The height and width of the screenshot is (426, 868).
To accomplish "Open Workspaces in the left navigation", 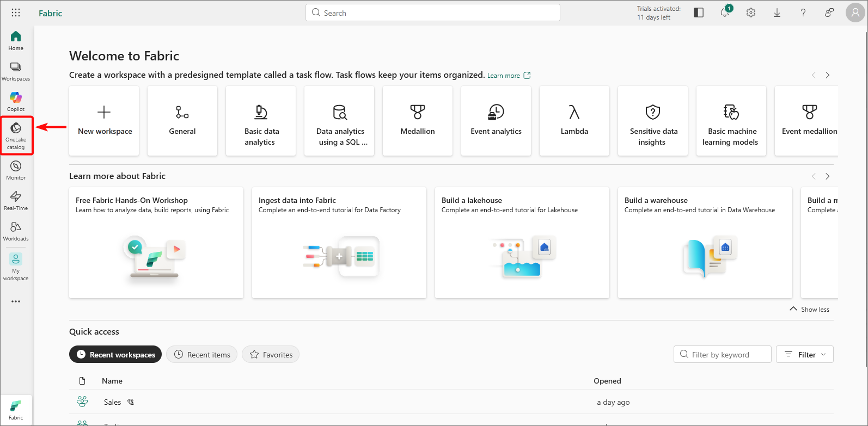I will point(16,71).
